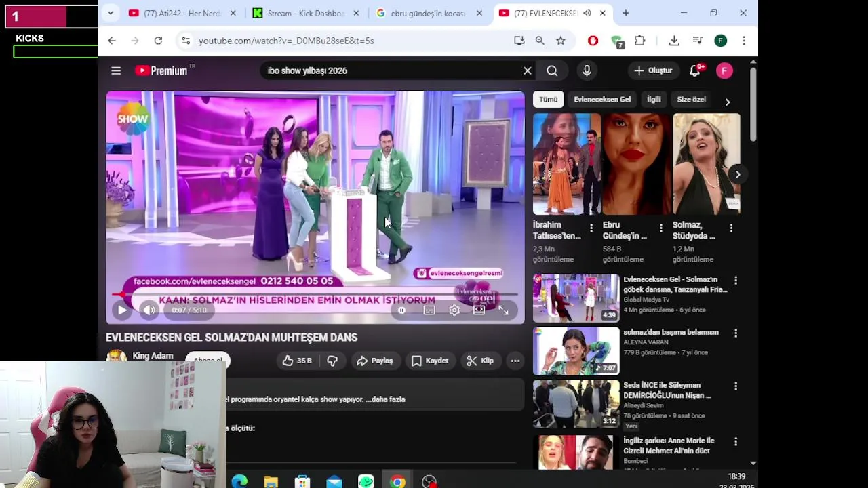The height and width of the screenshot is (488, 868).
Task: Open options for solmaz'dan başıma belamısın video
Action: [736, 333]
